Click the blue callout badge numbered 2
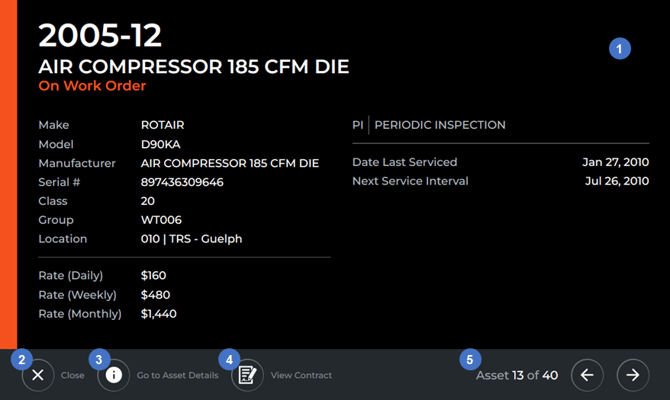Viewport: 670px width, 400px height. coord(21,358)
